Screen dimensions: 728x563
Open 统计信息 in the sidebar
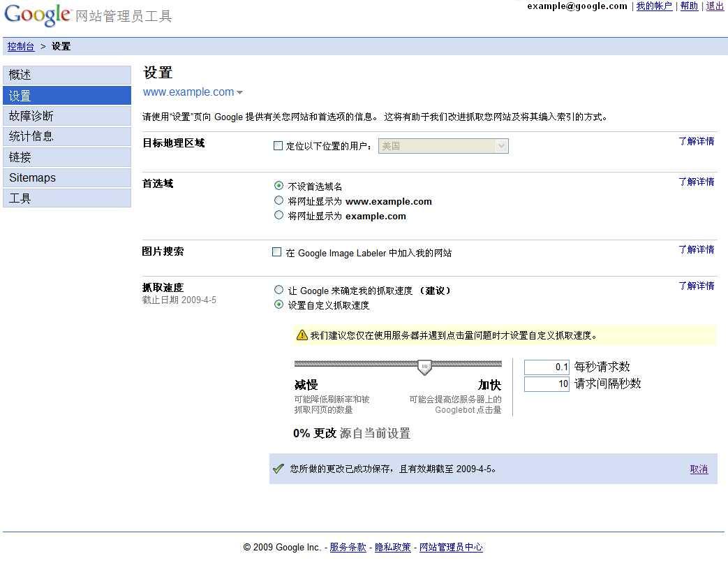[67, 137]
